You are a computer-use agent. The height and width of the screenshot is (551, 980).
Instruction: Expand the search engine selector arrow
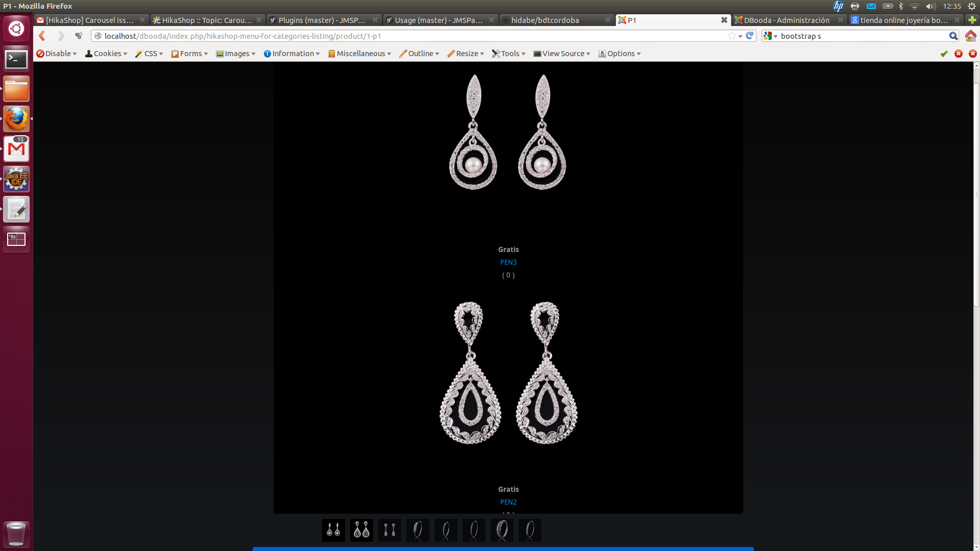point(775,36)
